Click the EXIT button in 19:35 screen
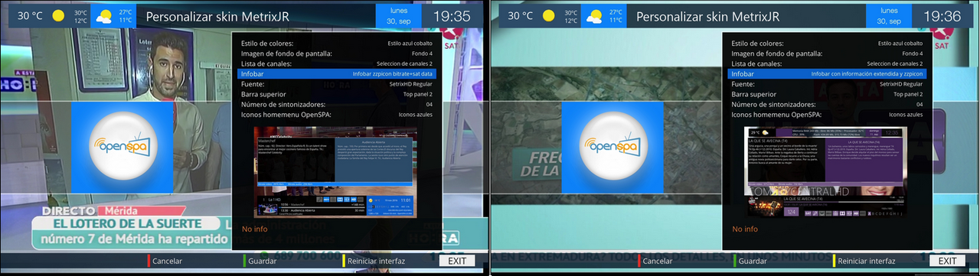 (457, 261)
